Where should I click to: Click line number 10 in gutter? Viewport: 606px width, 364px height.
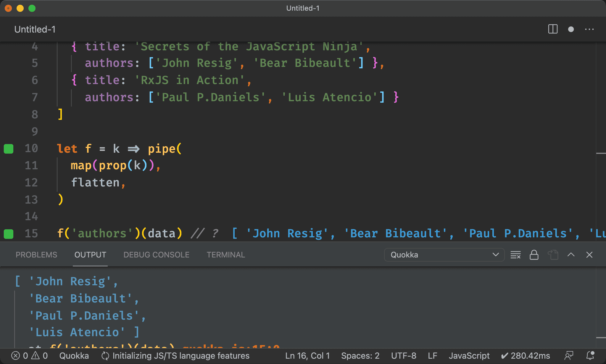31,149
